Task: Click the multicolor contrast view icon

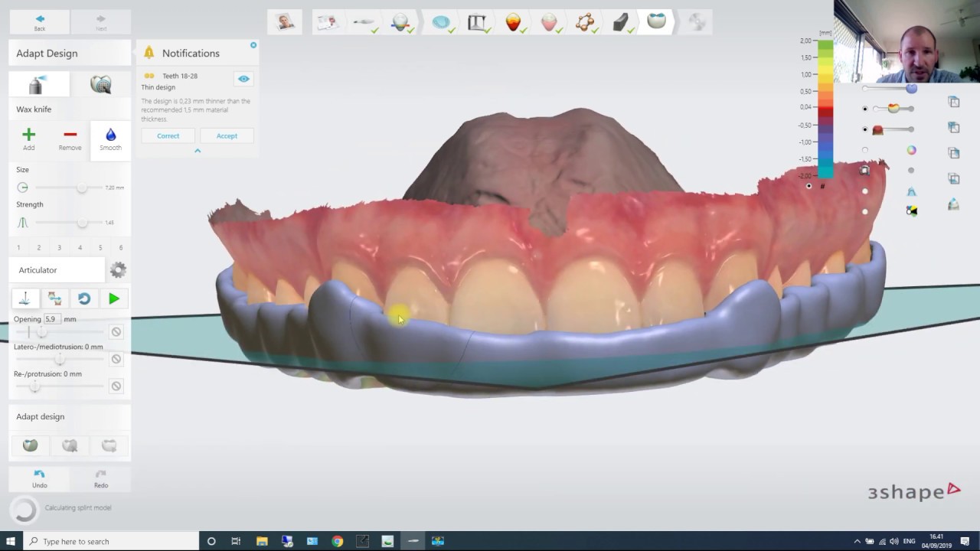Action: [911, 210]
